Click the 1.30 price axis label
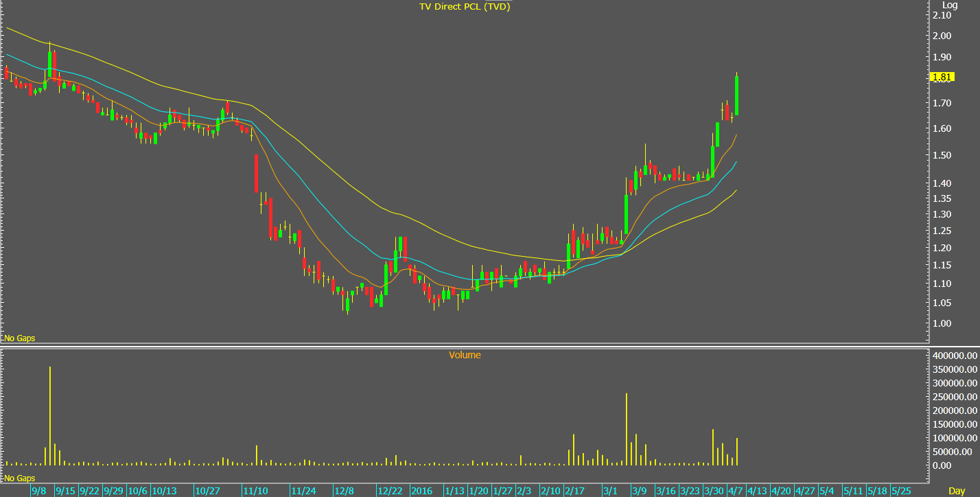Image resolution: width=980 pixels, height=497 pixels. (x=942, y=214)
